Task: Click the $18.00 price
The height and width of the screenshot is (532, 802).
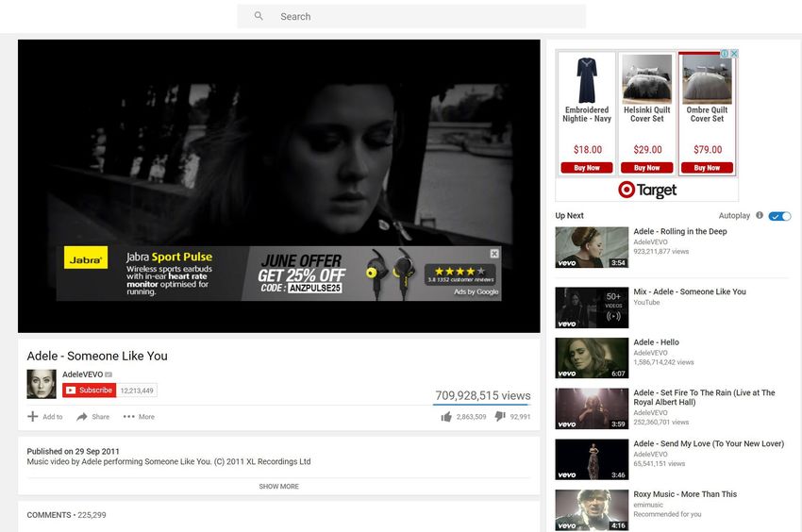Action: point(588,149)
